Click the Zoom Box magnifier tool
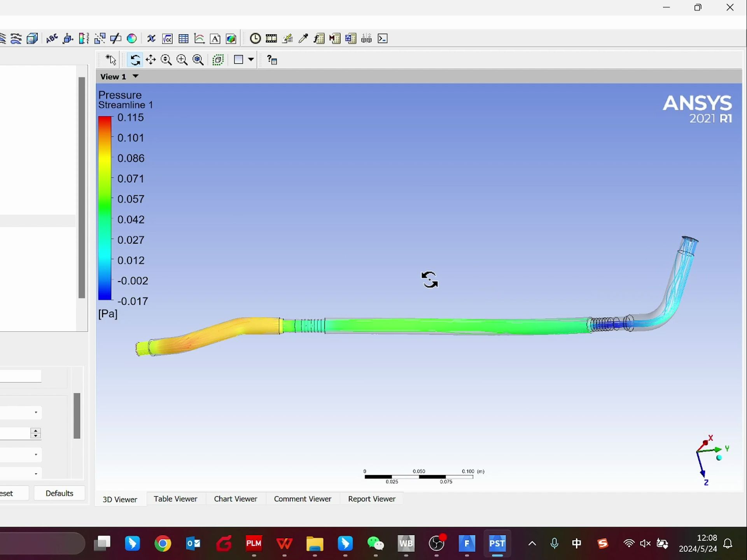747x560 pixels. [182, 59]
